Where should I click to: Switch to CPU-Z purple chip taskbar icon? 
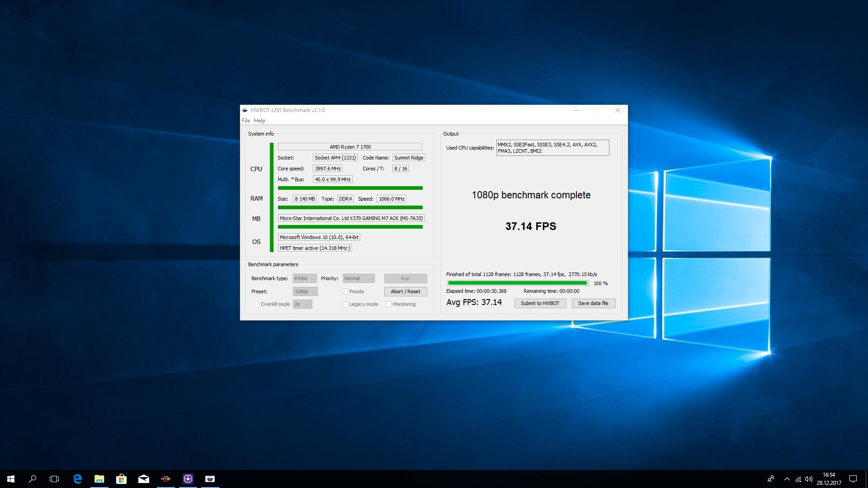coord(188,479)
